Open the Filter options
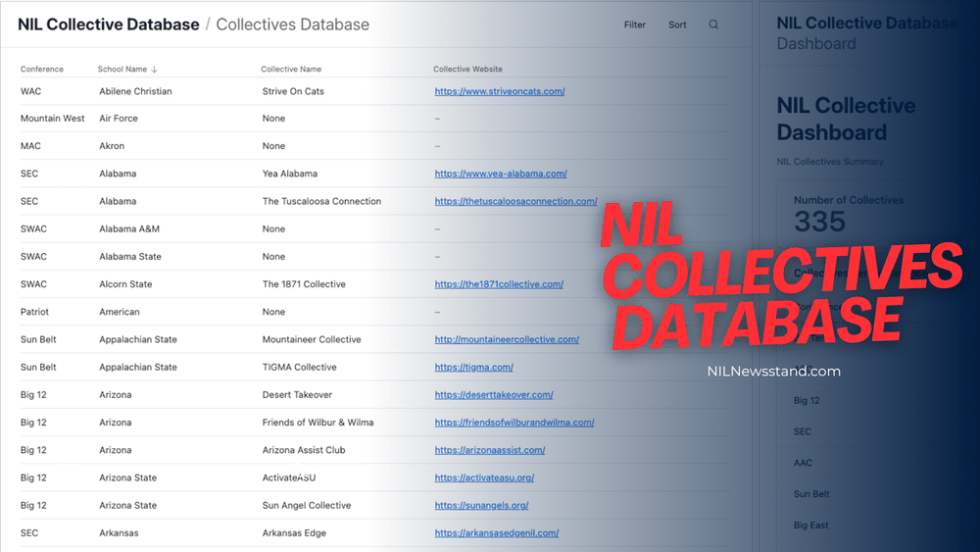The height and width of the screenshot is (552, 980). pyautogui.click(x=635, y=25)
